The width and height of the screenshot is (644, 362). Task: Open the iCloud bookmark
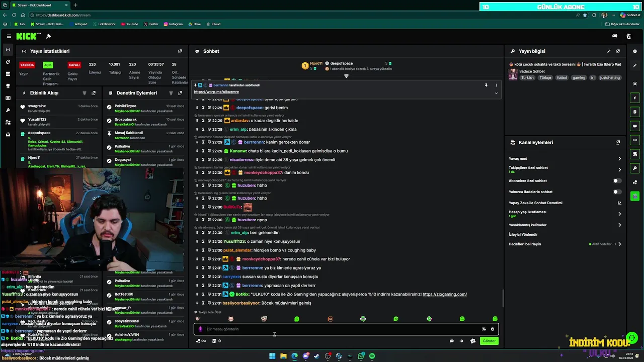[213, 24]
